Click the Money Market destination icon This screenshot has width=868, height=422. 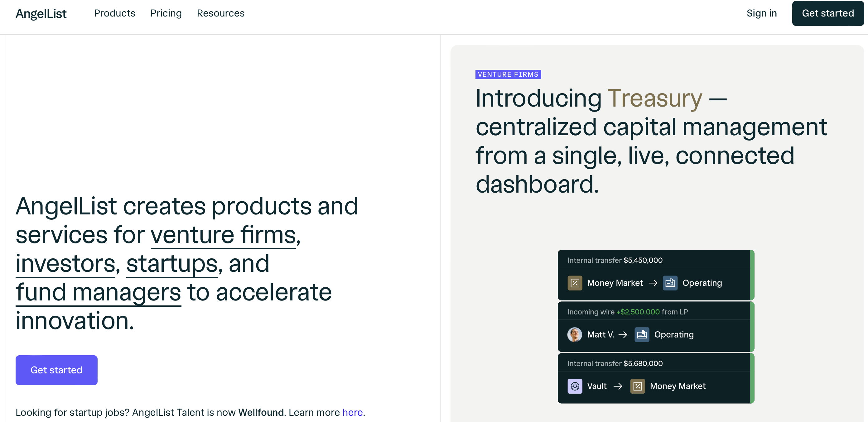click(638, 386)
